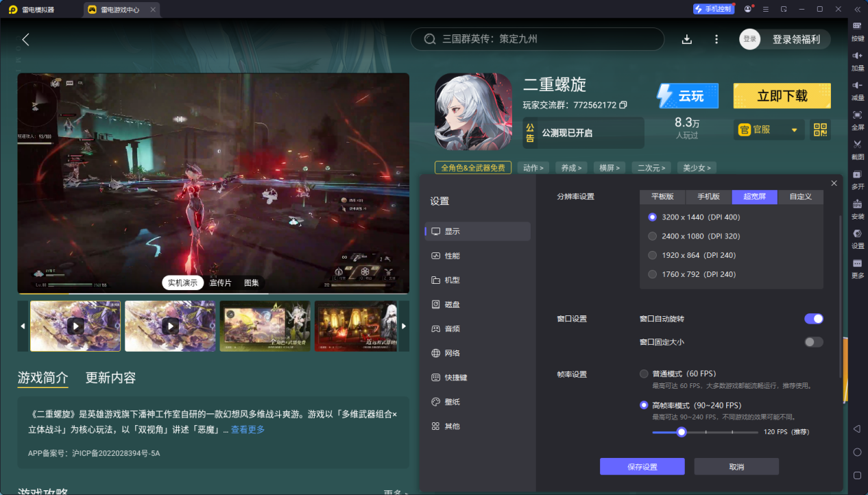Viewport: 868px width, 495px height.
Task: Show the QR code for the game
Action: 820,130
